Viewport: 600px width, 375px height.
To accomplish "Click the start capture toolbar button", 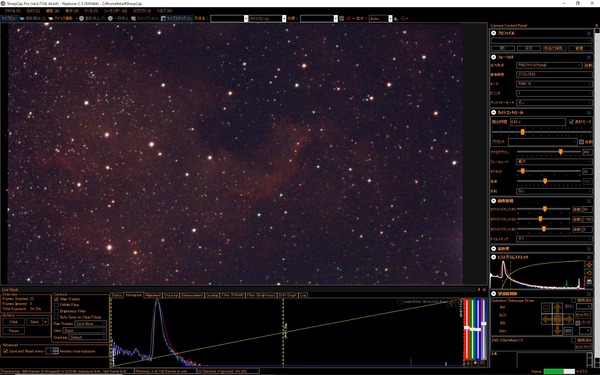I will point(34,18).
